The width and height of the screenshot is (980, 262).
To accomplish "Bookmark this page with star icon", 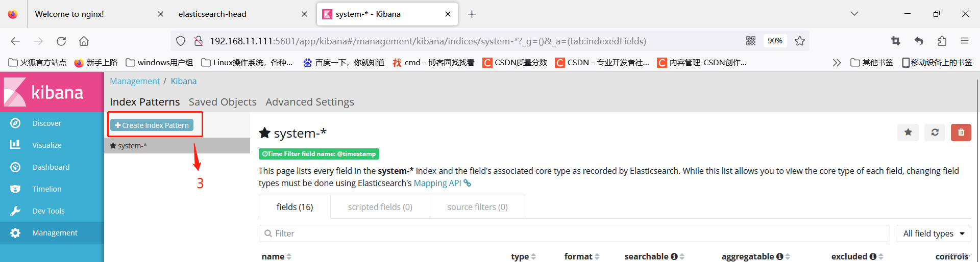I will click(x=800, y=41).
